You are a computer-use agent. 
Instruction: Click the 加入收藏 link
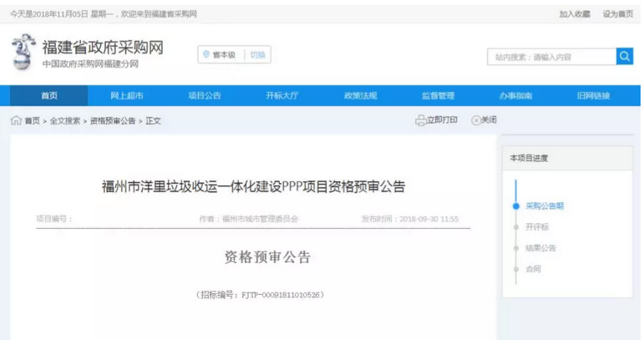574,14
